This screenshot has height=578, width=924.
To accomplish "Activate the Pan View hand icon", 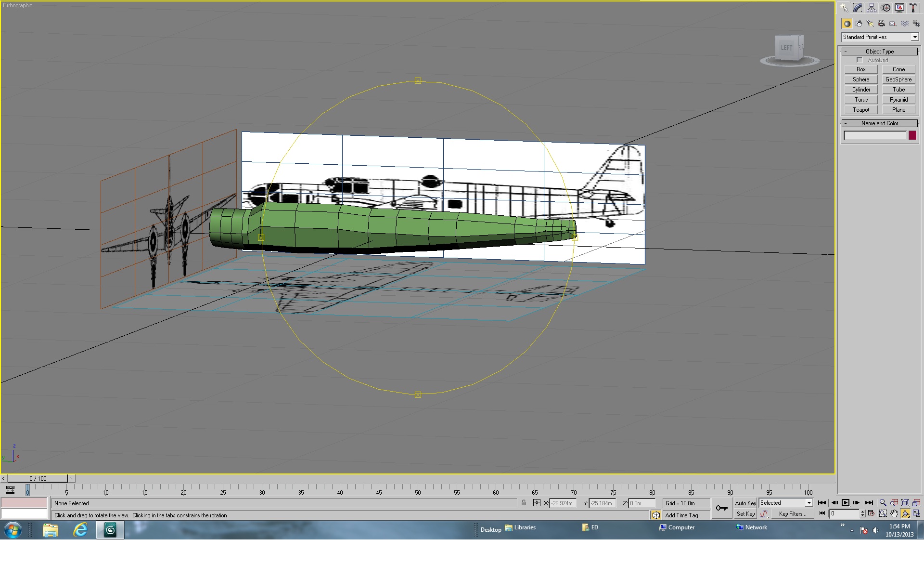I will tap(894, 514).
